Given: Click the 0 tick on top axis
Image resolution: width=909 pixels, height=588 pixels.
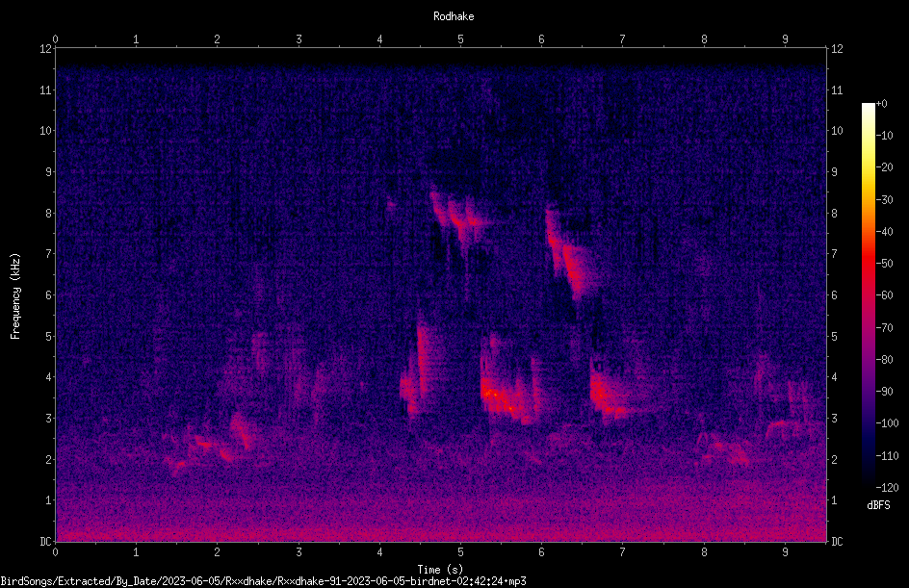Looking at the screenshot, I should (x=55, y=38).
